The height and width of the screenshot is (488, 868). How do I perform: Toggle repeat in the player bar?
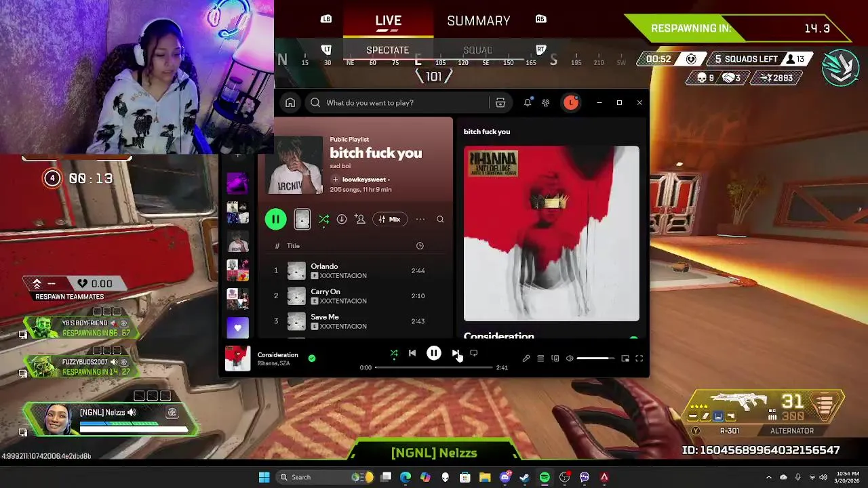click(x=474, y=353)
